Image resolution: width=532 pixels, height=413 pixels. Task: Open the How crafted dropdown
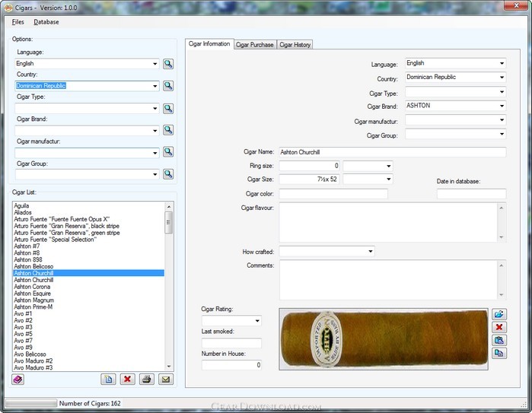click(x=371, y=251)
